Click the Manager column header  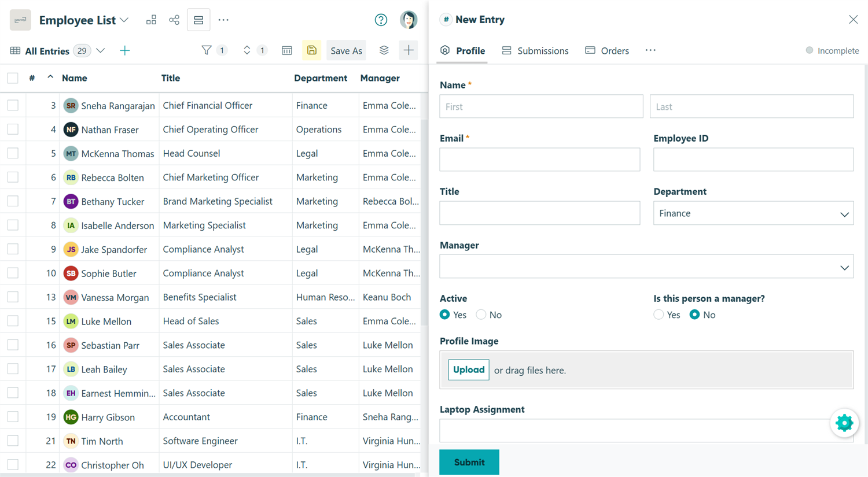pyautogui.click(x=380, y=78)
